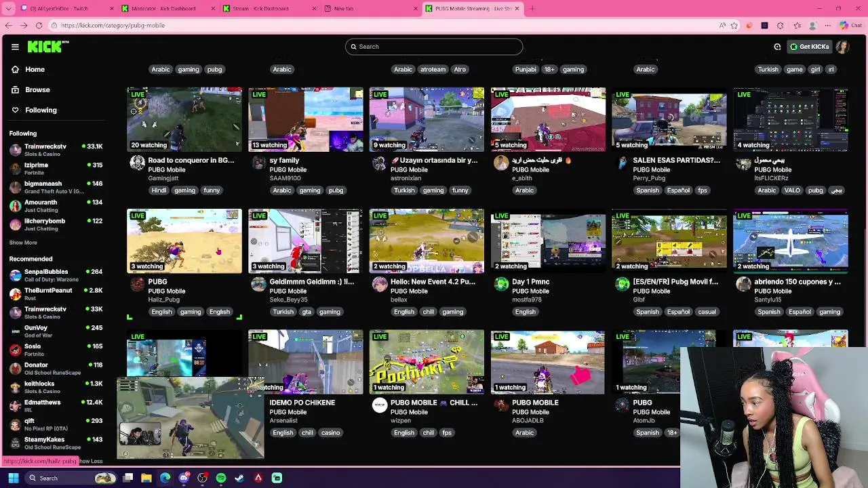Image resolution: width=868 pixels, height=488 pixels.
Task: Open recommended channel SenpaiBubbles
Action: point(54,275)
